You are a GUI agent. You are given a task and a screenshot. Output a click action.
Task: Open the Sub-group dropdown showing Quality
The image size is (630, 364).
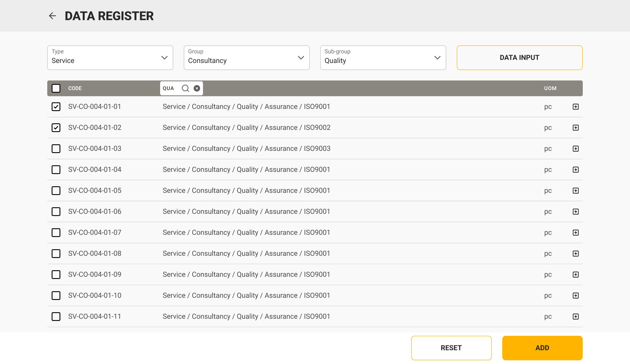click(x=383, y=58)
